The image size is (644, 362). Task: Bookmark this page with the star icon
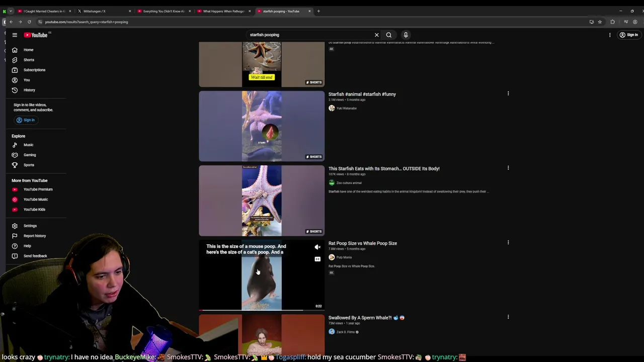click(600, 22)
